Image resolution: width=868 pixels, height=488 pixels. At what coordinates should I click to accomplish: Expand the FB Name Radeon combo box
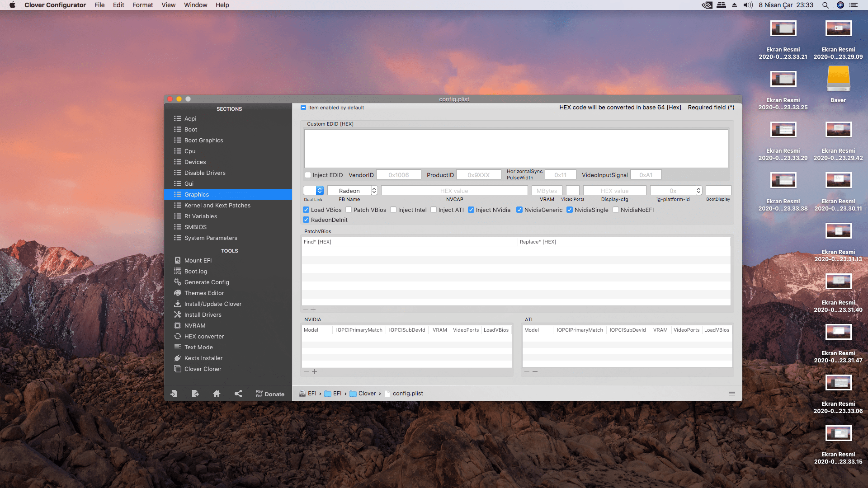tap(374, 191)
